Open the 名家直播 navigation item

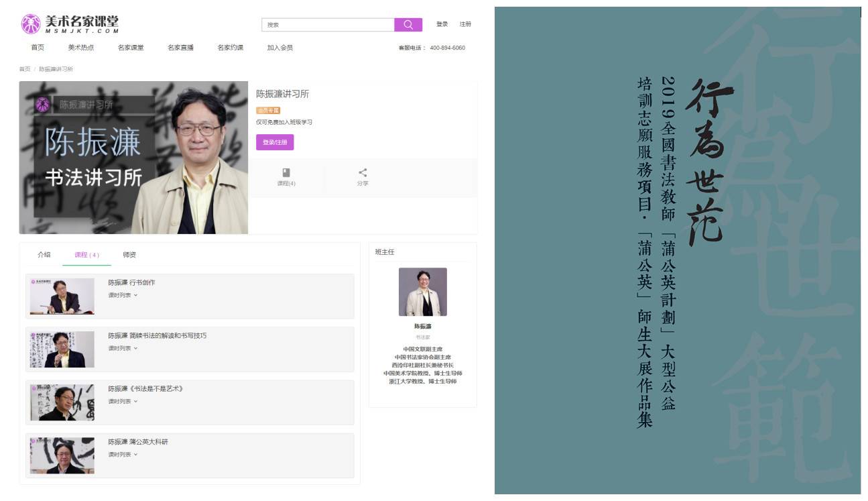pyautogui.click(x=180, y=48)
